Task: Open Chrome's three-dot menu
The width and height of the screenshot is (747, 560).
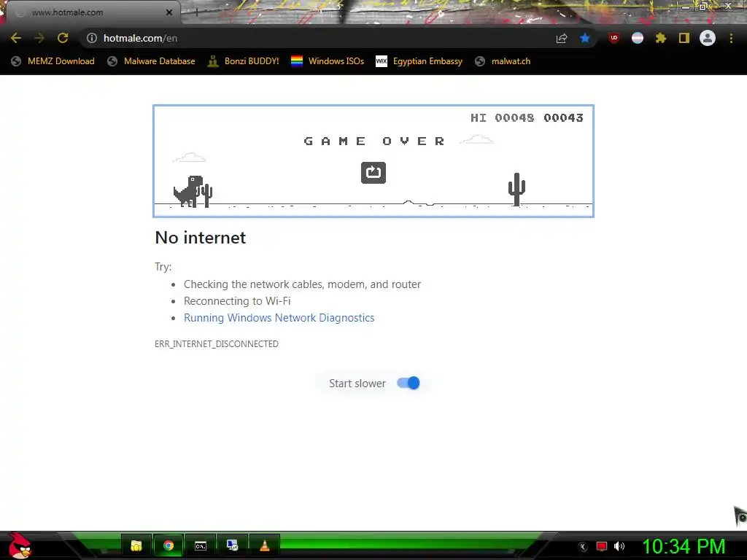Action: [731, 38]
